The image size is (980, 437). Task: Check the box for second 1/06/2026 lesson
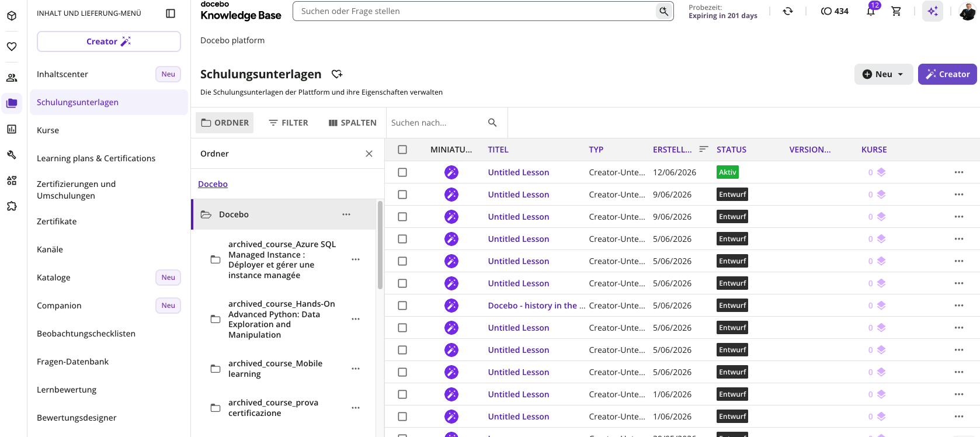[402, 417]
